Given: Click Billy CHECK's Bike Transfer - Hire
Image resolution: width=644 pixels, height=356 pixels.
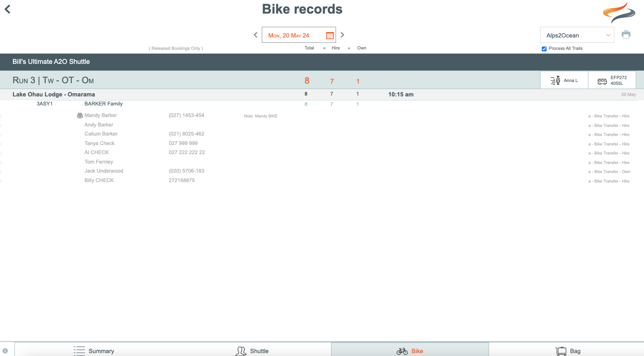Looking at the screenshot, I should pyautogui.click(x=609, y=181).
